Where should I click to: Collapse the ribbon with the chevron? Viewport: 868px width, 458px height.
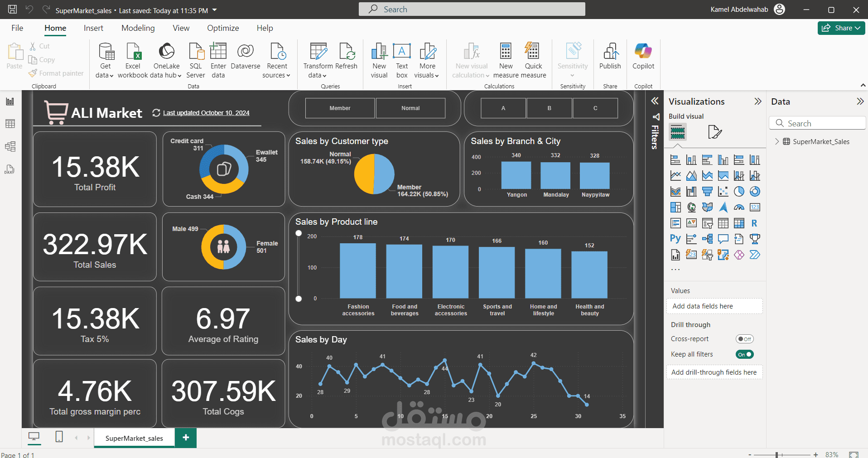pyautogui.click(x=863, y=85)
